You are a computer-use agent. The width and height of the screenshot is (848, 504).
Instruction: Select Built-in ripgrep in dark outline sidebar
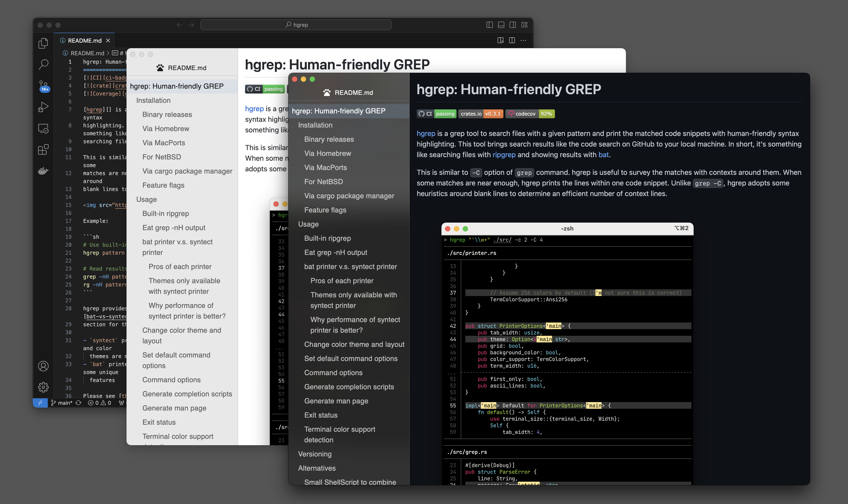pyautogui.click(x=327, y=239)
